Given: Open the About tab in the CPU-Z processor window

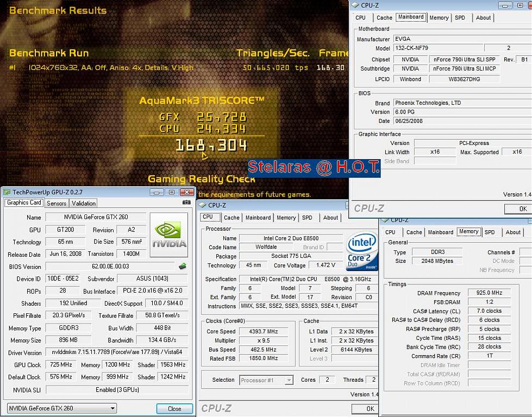Looking at the screenshot, I should [x=330, y=218].
